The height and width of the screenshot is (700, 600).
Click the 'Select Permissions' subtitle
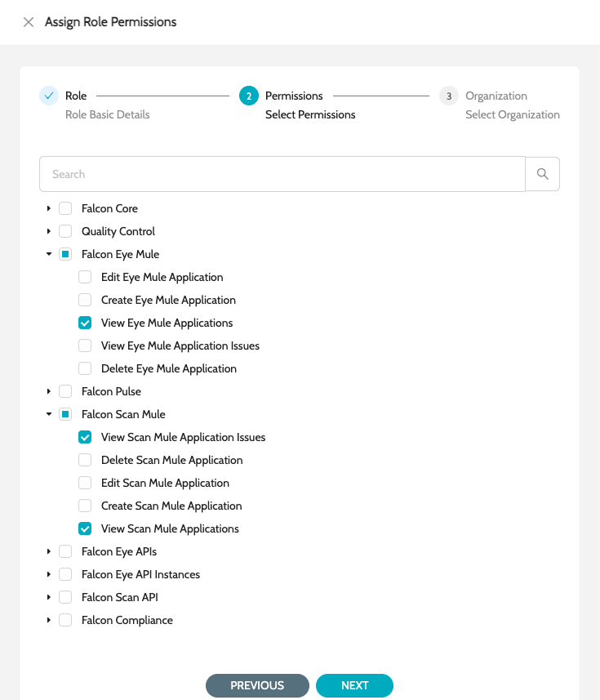(310, 114)
